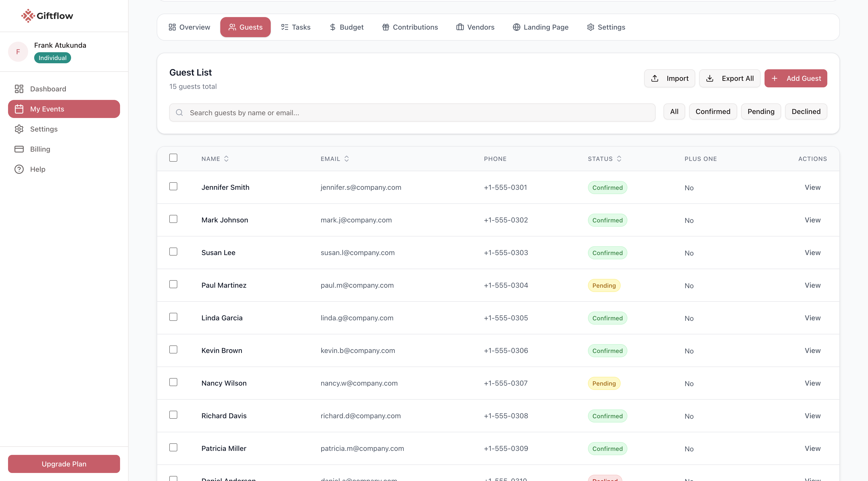Image resolution: width=868 pixels, height=481 pixels.
Task: Switch to the Budget tab
Action: (346, 27)
